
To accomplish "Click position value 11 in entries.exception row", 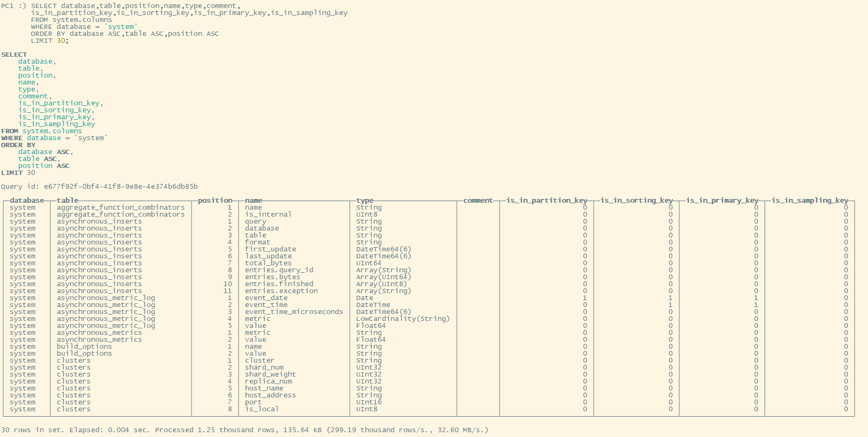I will coord(228,291).
